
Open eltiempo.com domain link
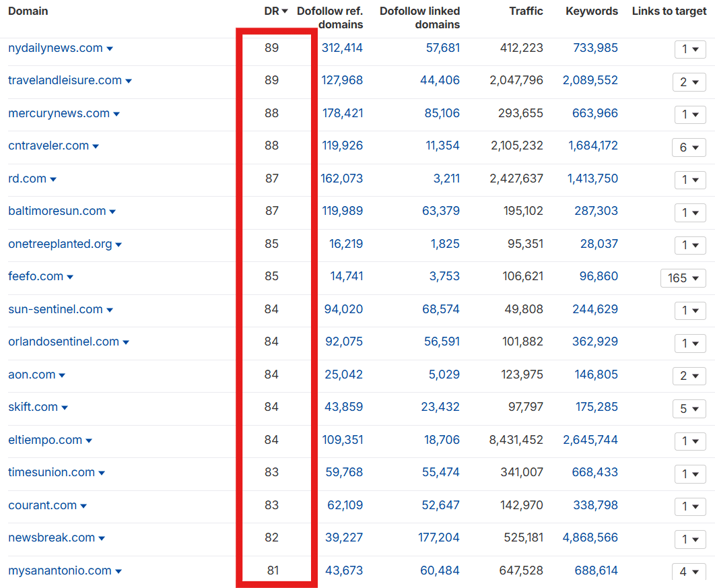point(45,440)
